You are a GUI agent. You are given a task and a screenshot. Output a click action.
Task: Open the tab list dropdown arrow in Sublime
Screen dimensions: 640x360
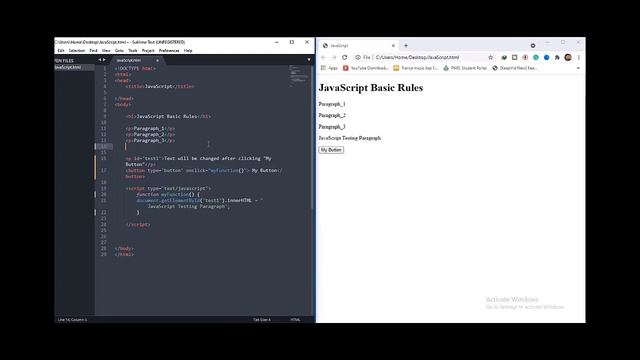309,60
